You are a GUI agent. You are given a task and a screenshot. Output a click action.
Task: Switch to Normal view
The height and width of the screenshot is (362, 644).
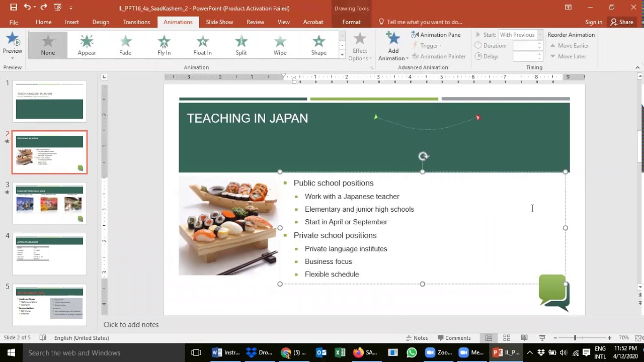(489, 338)
